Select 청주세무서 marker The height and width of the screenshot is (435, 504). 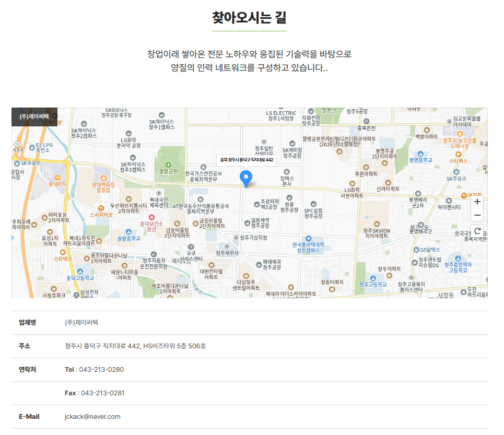(x=227, y=246)
